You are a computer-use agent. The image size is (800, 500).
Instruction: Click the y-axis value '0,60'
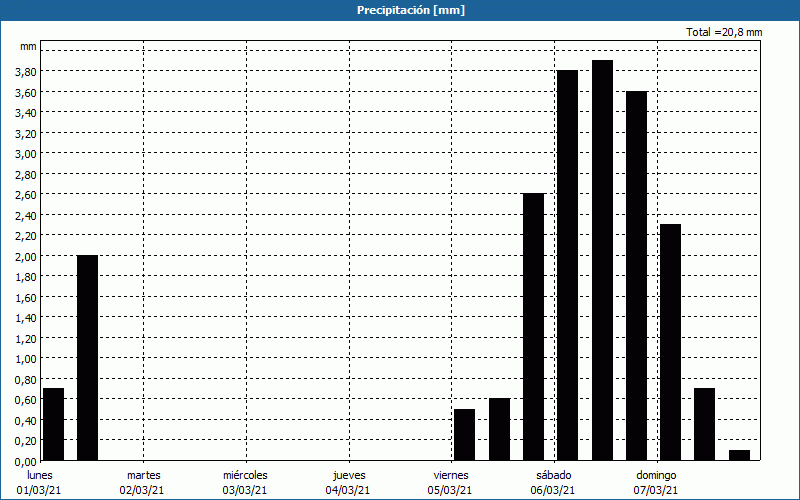pyautogui.click(x=26, y=400)
